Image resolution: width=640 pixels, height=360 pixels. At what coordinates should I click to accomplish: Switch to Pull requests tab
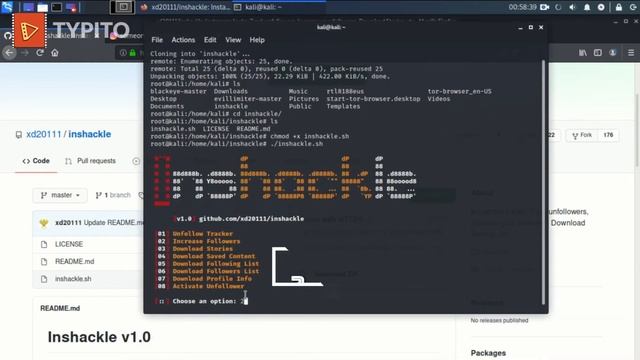point(90,161)
